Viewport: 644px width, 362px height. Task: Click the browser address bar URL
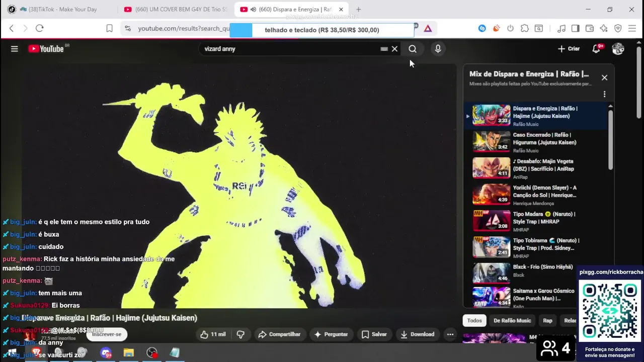point(184,29)
